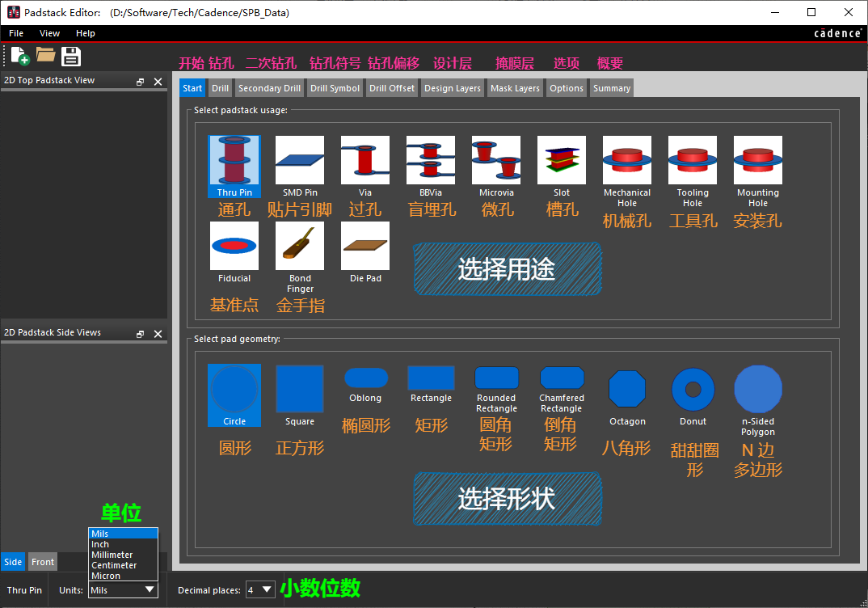
Task: Select the BBVia padstack type
Action: tap(431, 161)
